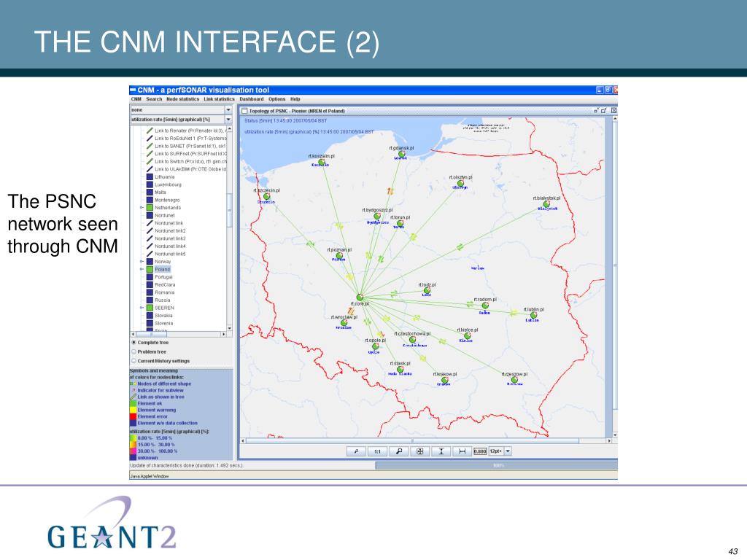Image resolution: width=747 pixels, height=560 pixels.
Task: Click the fit width icon button
Action: click(462, 451)
